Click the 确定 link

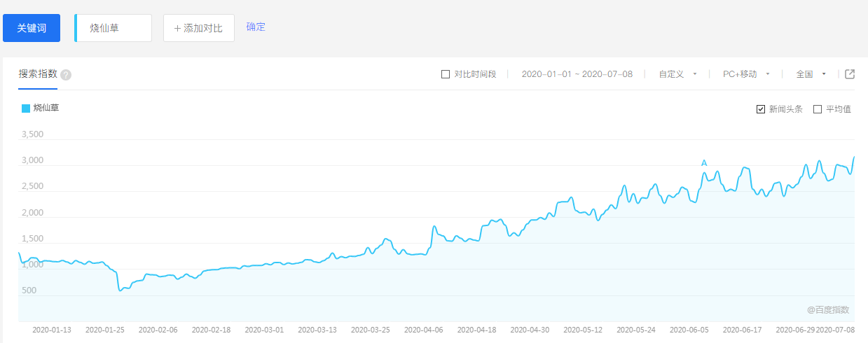256,27
